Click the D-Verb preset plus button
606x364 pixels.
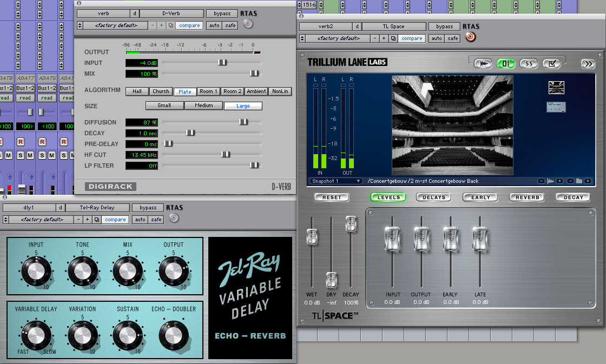(x=162, y=25)
